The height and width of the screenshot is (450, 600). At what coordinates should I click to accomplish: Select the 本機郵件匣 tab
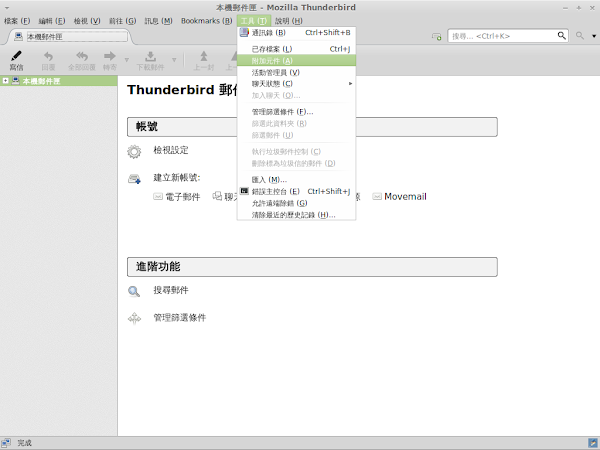click(x=70, y=37)
